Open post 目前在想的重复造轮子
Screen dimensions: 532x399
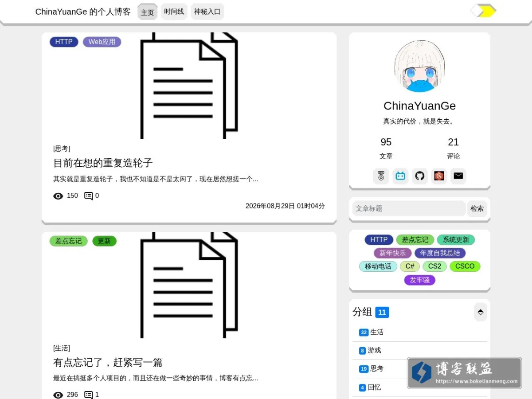[x=103, y=163]
